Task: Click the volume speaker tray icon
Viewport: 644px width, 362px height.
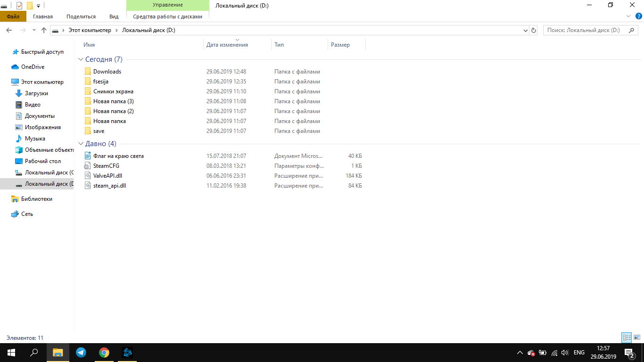Action: pyautogui.click(x=565, y=353)
